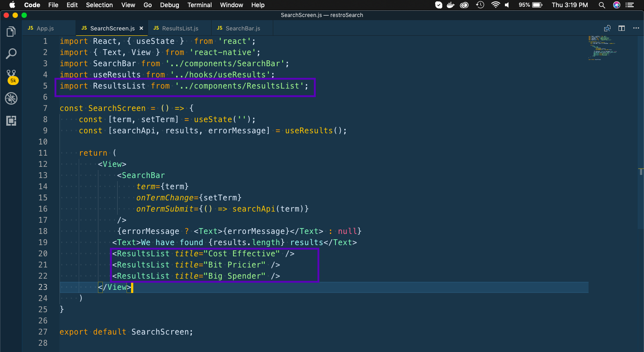Open the Debug view in activity bar

coord(11,99)
